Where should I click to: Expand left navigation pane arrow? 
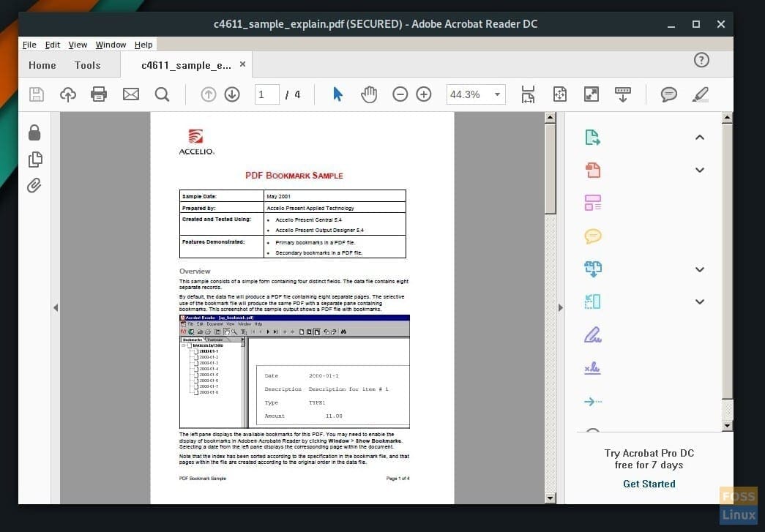click(56, 307)
